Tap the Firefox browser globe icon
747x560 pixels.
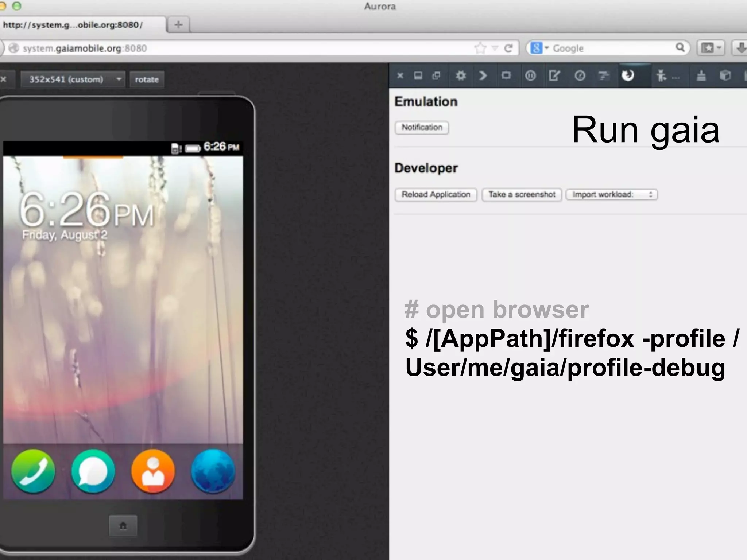(x=213, y=471)
